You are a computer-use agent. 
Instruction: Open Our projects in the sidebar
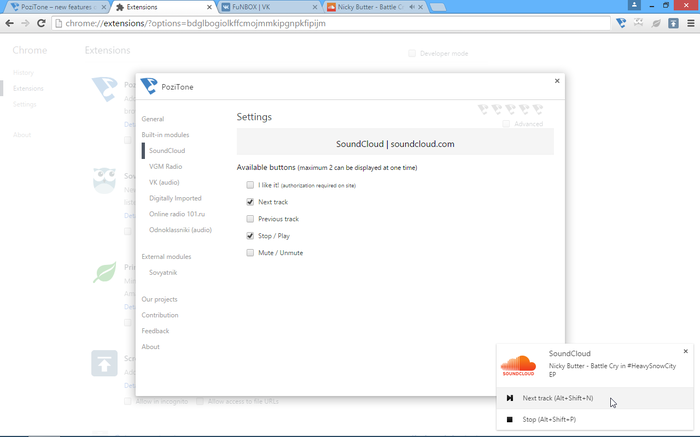tap(159, 299)
